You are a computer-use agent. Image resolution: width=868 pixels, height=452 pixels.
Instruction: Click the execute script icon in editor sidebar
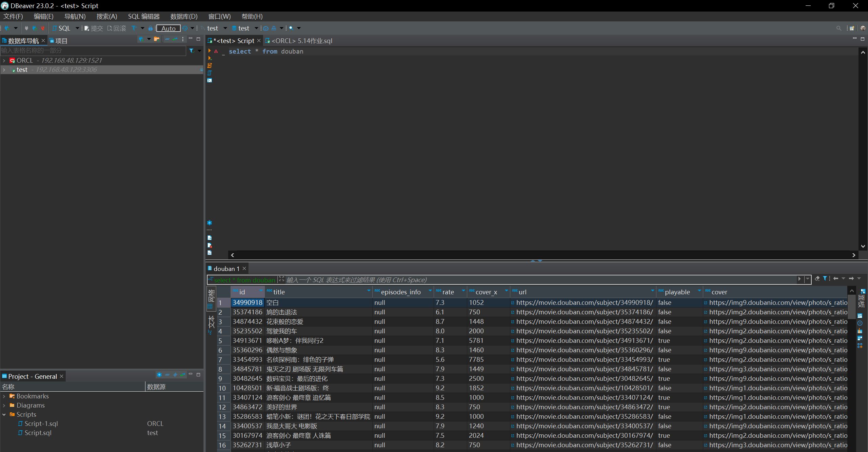(x=210, y=65)
